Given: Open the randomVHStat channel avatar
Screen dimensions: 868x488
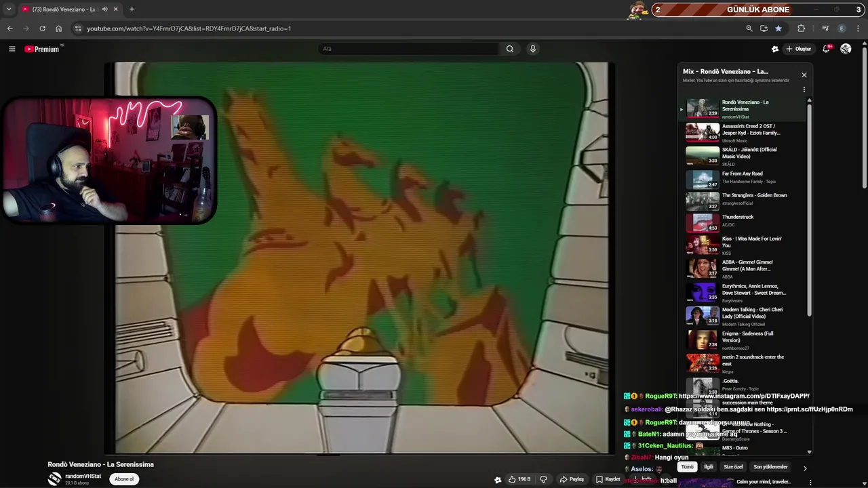Looking at the screenshot, I should pyautogui.click(x=54, y=479).
